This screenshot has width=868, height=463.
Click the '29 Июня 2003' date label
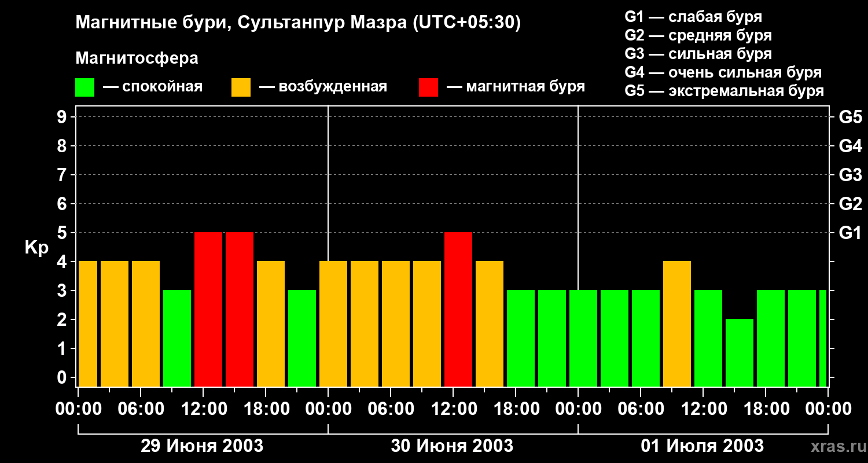[x=203, y=446]
